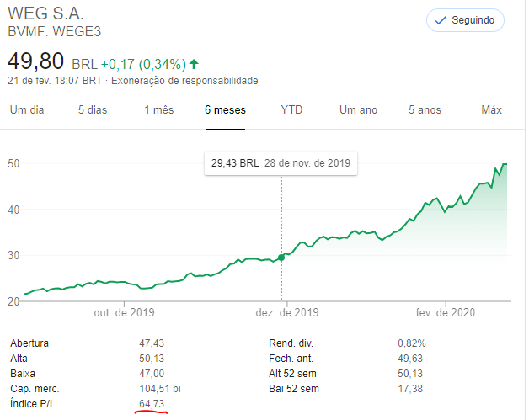Click the Índice P/L value 64,73
Image resolution: width=529 pixels, height=420 pixels.
pos(152,404)
